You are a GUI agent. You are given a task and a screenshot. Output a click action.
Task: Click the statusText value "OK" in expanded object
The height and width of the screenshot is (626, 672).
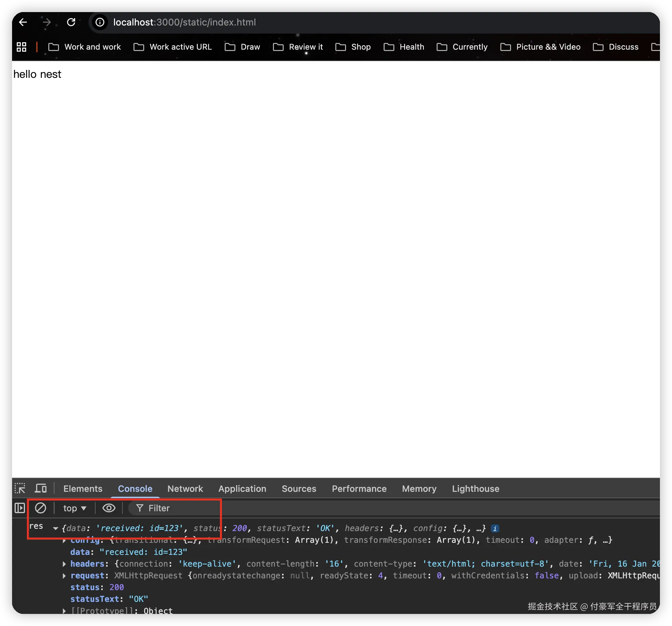pyautogui.click(x=138, y=599)
